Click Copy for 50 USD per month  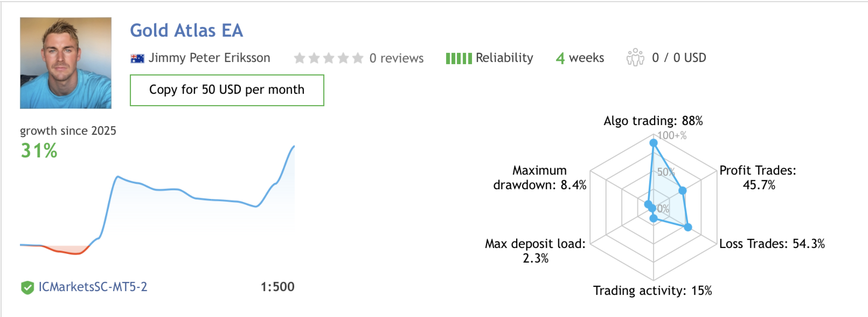coord(226,89)
